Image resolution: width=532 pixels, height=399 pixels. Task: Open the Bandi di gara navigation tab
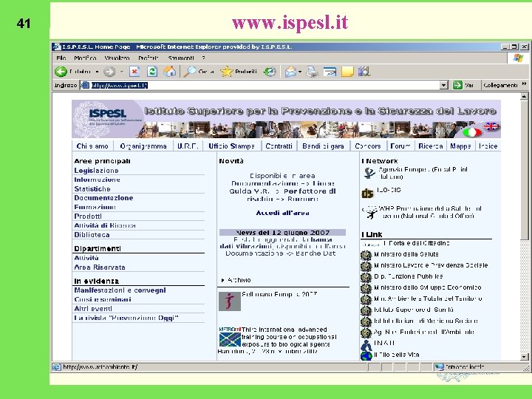pyautogui.click(x=323, y=146)
